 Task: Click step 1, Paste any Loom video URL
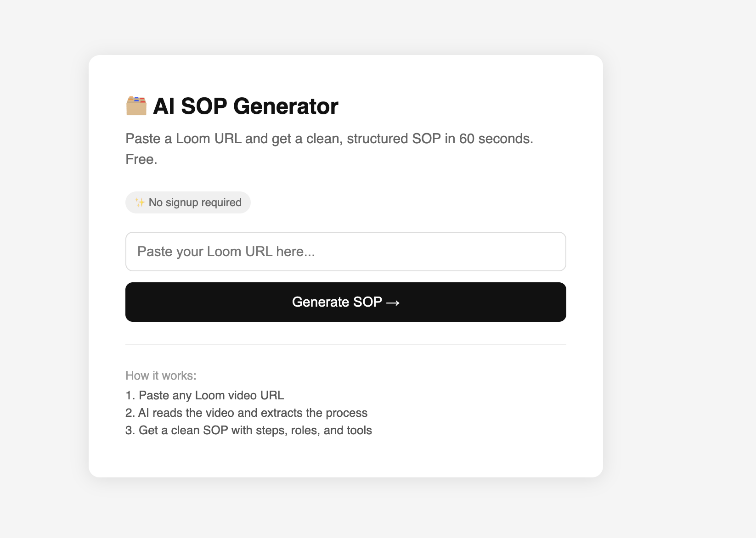(x=204, y=395)
